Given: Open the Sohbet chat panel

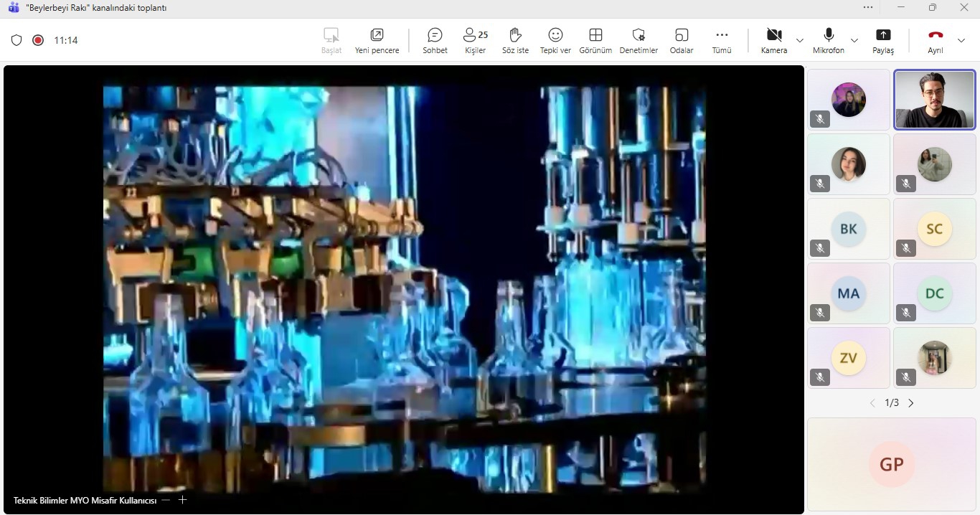Looking at the screenshot, I should click(435, 40).
